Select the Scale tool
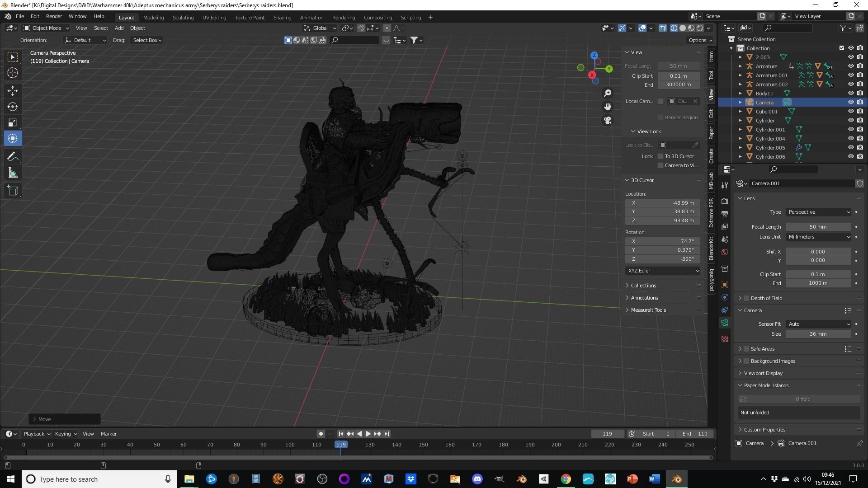 [13, 122]
